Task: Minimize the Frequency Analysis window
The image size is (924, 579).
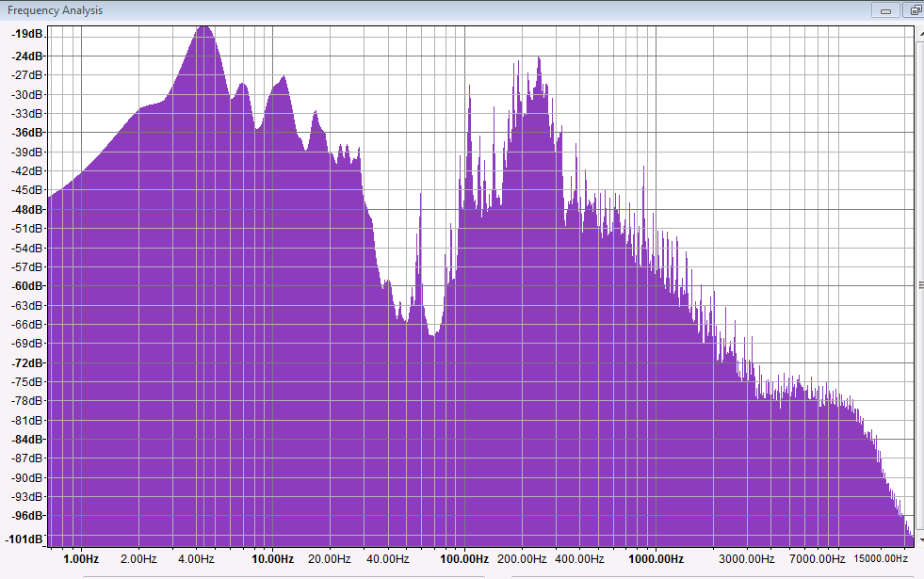Action: (884, 10)
